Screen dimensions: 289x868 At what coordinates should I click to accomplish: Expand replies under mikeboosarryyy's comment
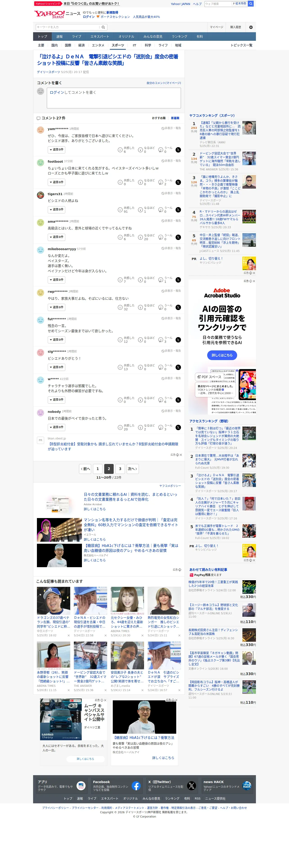pyautogui.click(x=56, y=280)
